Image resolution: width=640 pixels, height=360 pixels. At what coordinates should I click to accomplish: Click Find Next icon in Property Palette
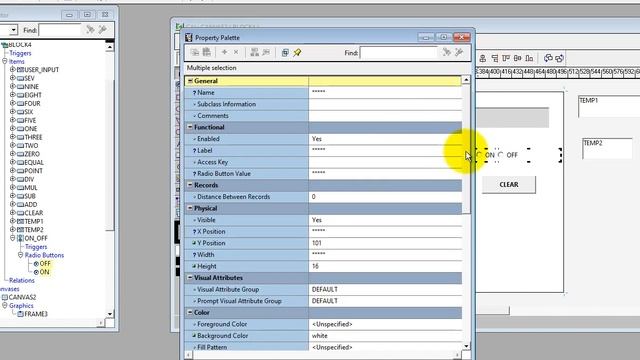point(447,52)
